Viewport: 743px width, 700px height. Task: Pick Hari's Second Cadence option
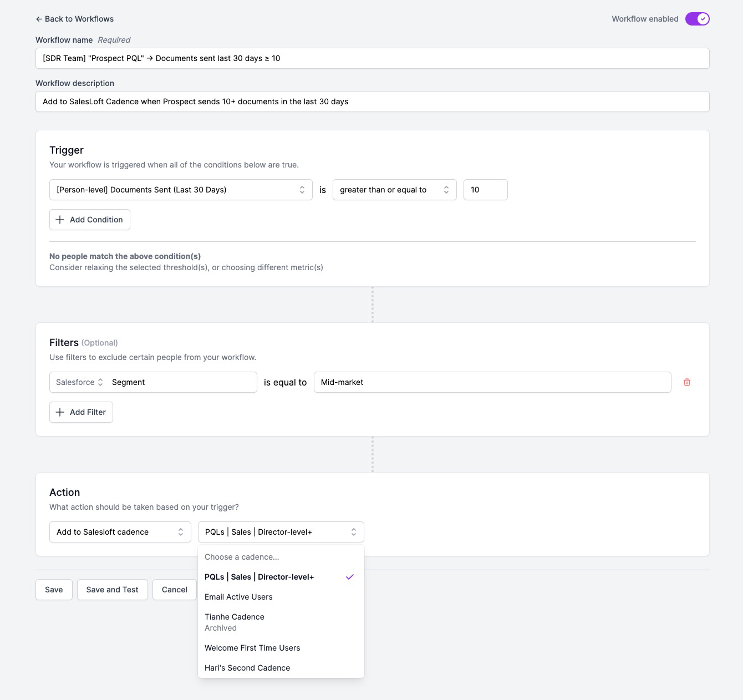[247, 668]
